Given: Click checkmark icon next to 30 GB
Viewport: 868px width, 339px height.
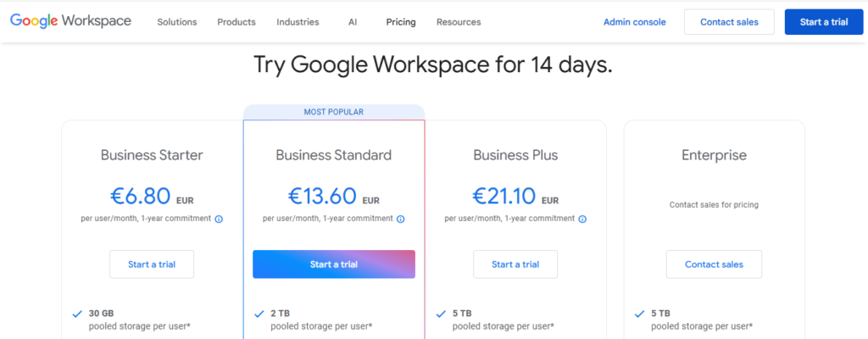Looking at the screenshot, I should (77, 314).
